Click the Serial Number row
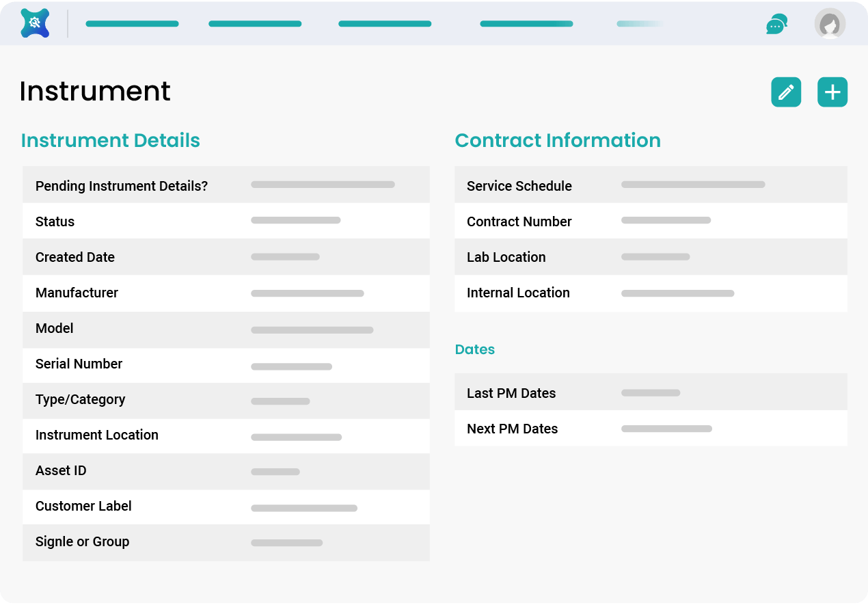 [226, 364]
